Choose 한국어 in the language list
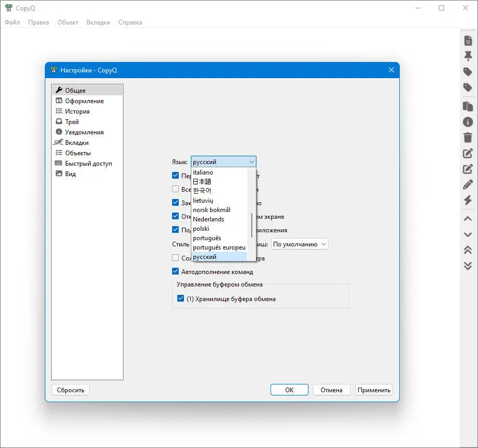Viewport: 478px width, 448px height. pyautogui.click(x=219, y=191)
